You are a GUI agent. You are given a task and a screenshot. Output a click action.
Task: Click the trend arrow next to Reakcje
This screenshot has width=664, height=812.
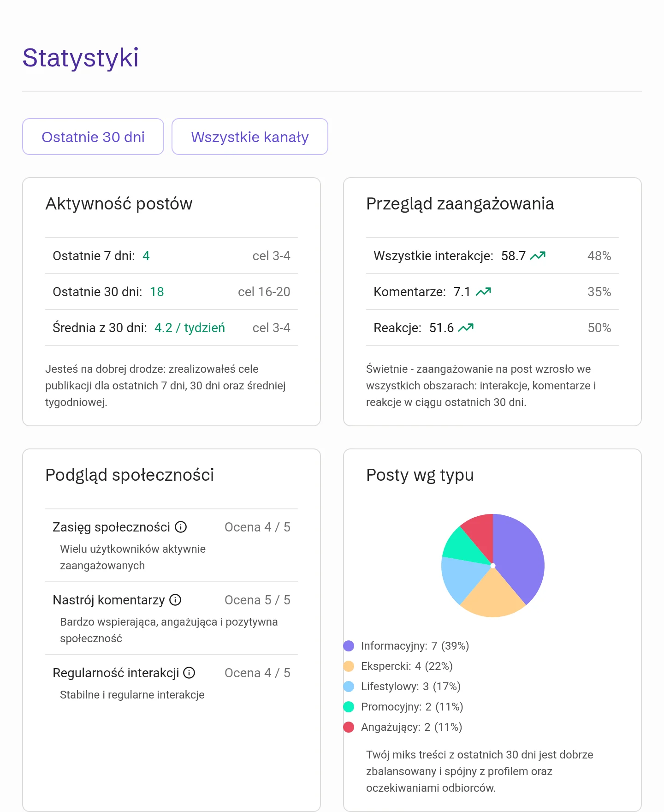click(466, 328)
